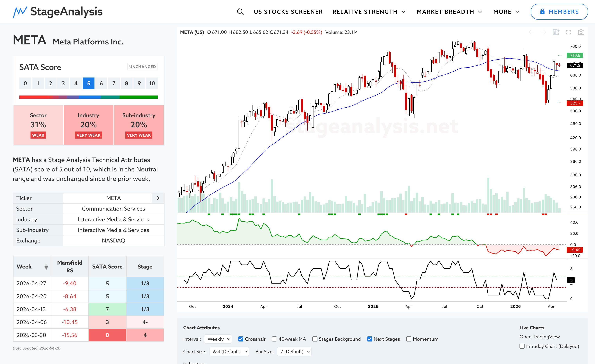
Task: Open the Weekly interval dropdown
Action: coord(218,339)
